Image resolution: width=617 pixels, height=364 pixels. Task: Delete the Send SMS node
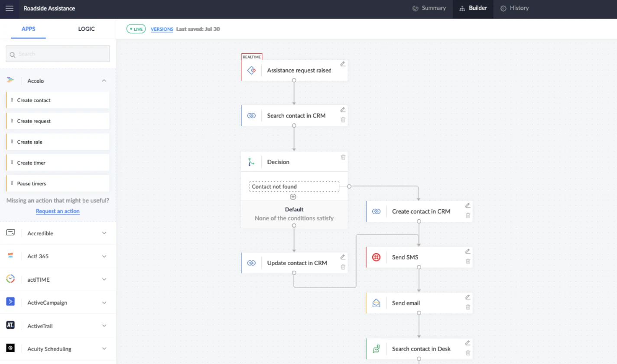coord(468,261)
